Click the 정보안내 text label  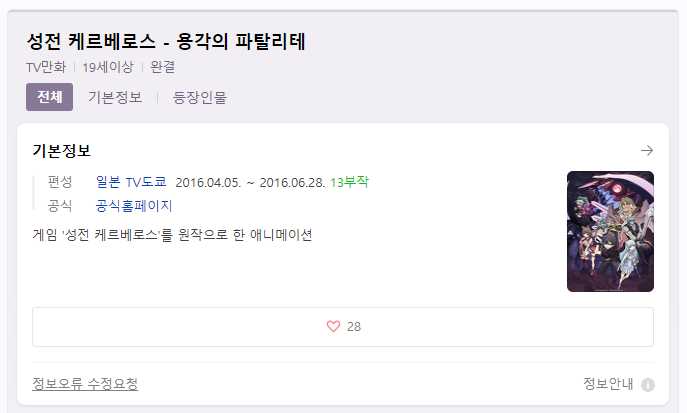pyautogui.click(x=608, y=384)
